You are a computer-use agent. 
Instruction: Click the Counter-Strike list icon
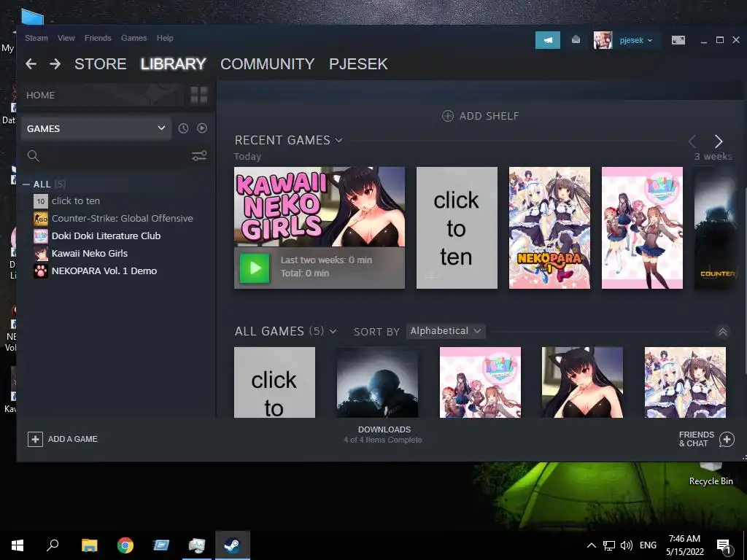(41, 219)
